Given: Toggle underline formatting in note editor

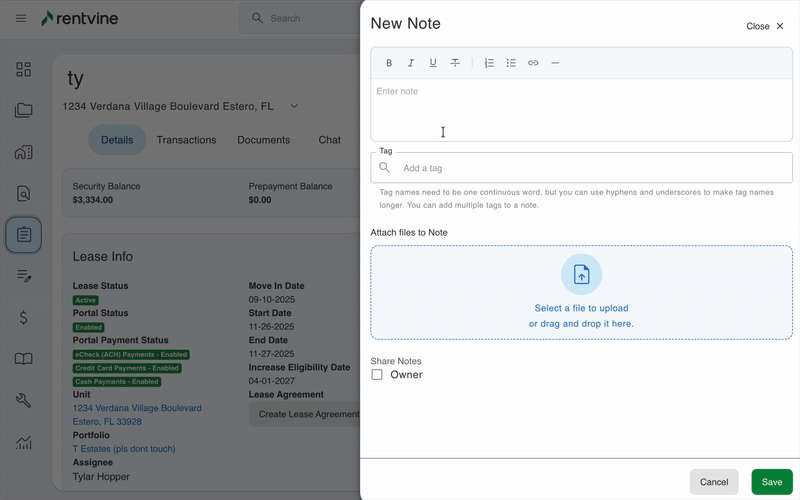Looking at the screenshot, I should tap(433, 63).
